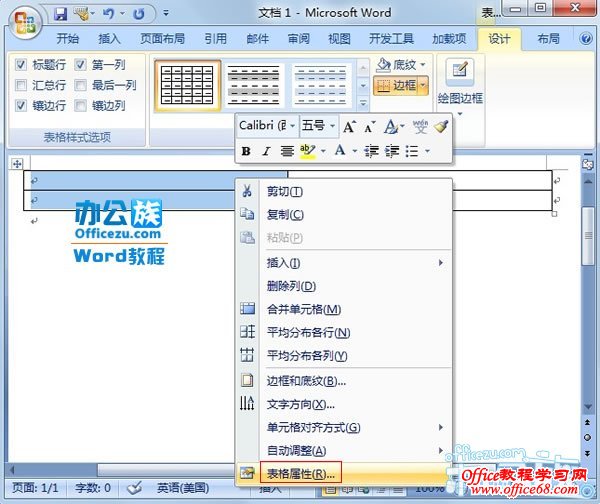Screen dimensions: 600x504
Task: Toggle Bold in the mini toolbar
Action: click(x=246, y=151)
